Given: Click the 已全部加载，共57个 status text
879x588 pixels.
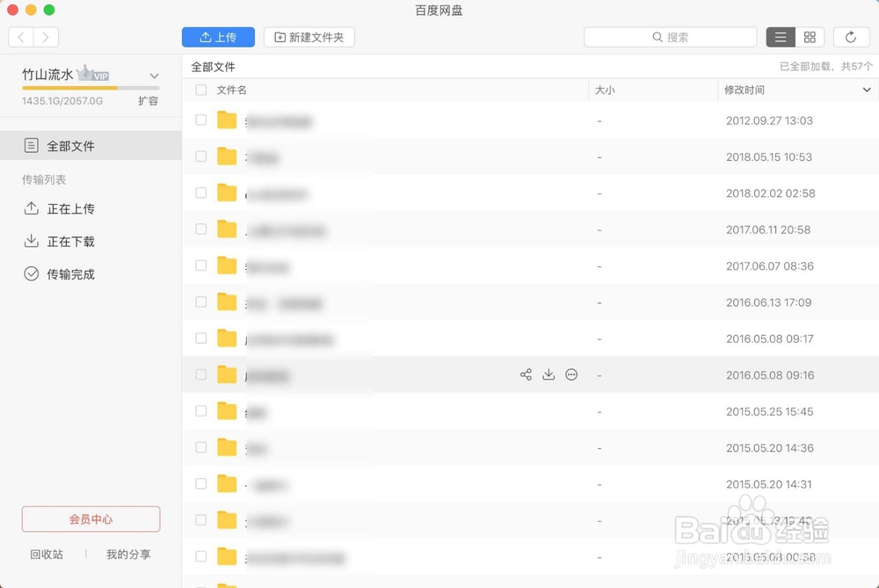Looking at the screenshot, I should tap(826, 67).
